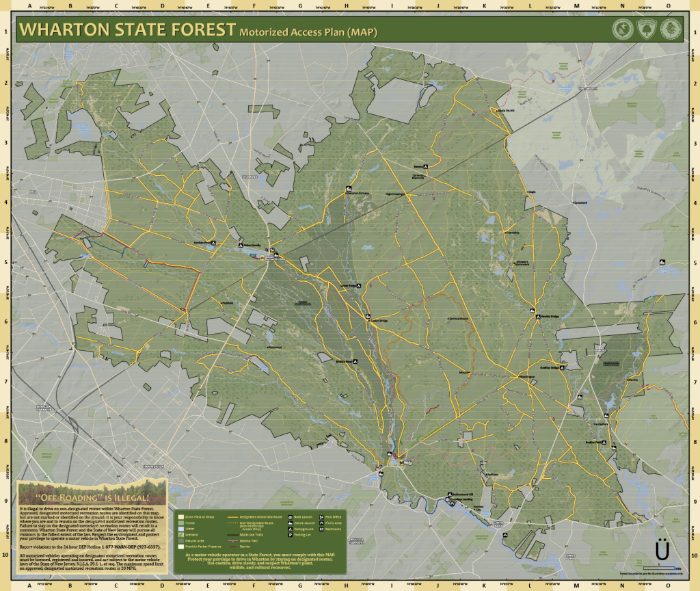
Task: Click the Designated Motorized Route legend line
Action: 232,517
